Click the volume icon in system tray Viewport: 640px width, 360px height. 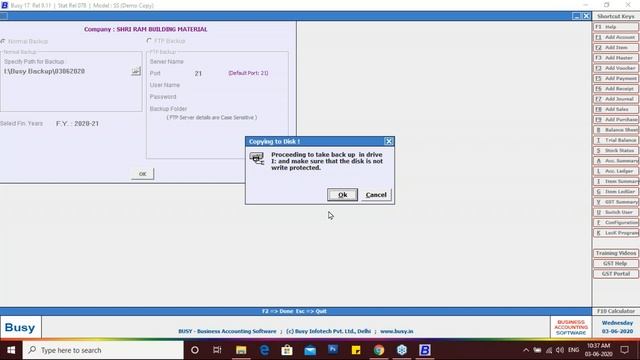click(560, 350)
